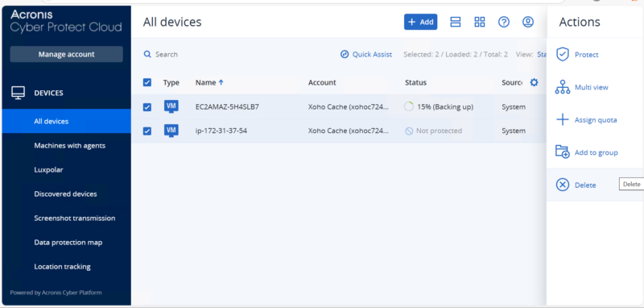Click the Selected 2 / Loaded 2 counter
Image resolution: width=644 pixels, height=308 pixels.
click(456, 54)
